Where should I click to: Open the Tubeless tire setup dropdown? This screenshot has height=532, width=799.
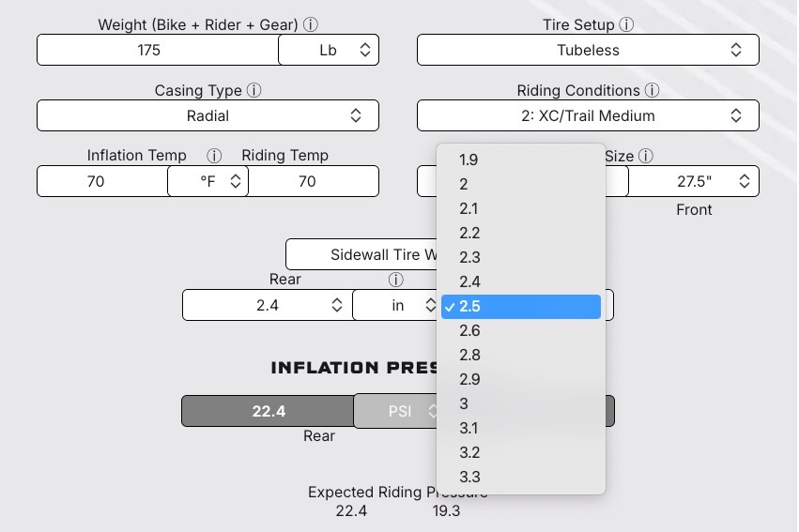coord(588,51)
